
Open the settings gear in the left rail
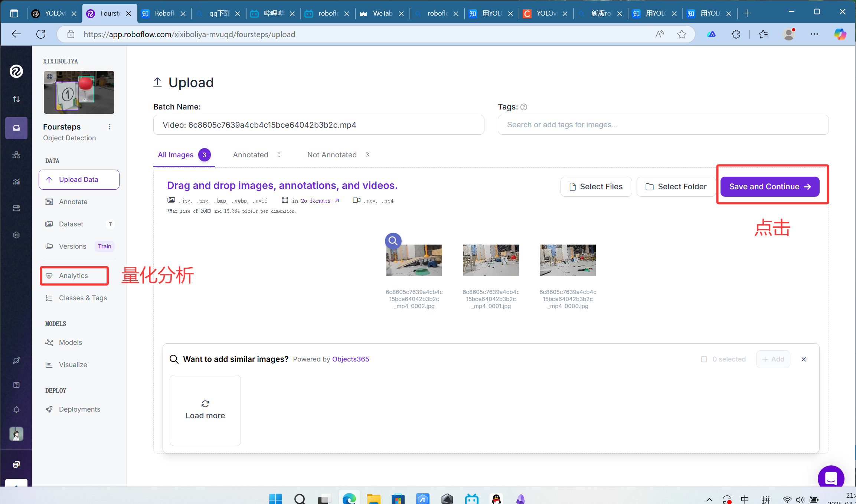point(16,235)
